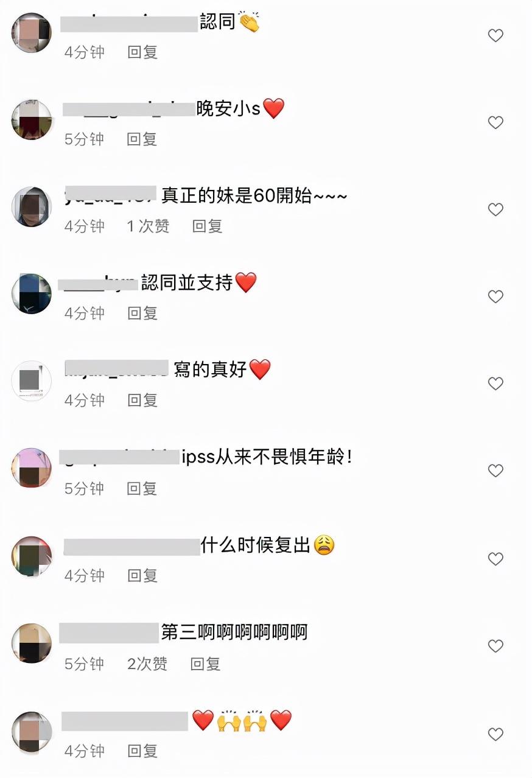Open profile picture of 晚安小s commenter

pos(32,120)
